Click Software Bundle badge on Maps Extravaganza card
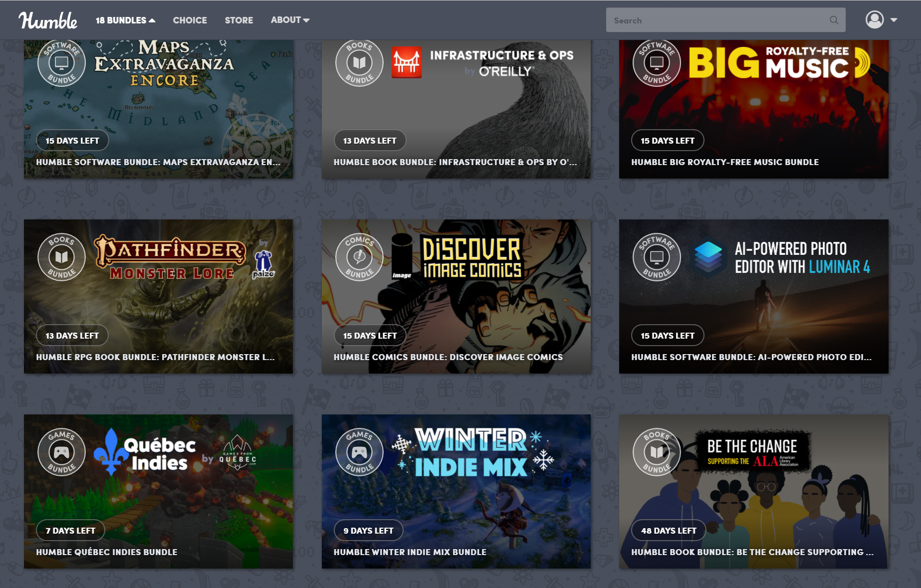This screenshot has height=588, width=921. 61,62
